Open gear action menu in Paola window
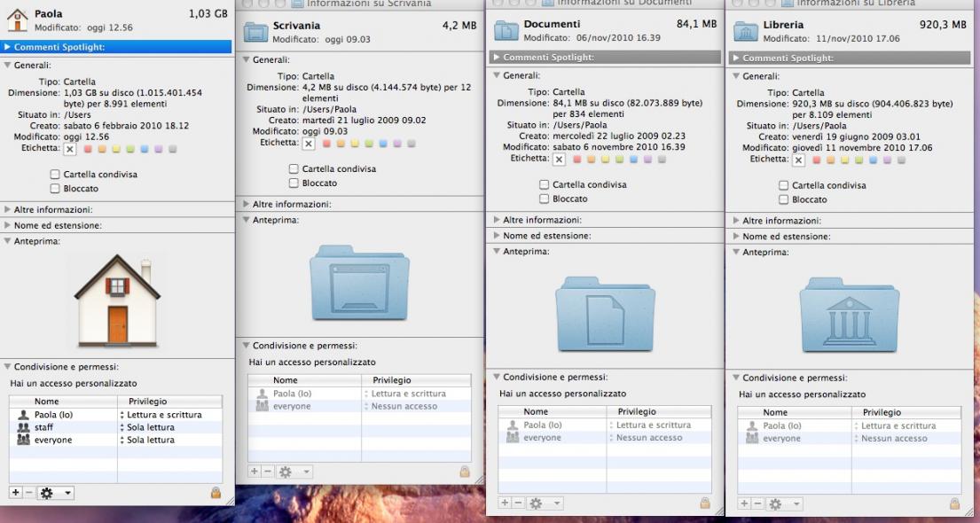The image size is (980, 523). (x=55, y=493)
